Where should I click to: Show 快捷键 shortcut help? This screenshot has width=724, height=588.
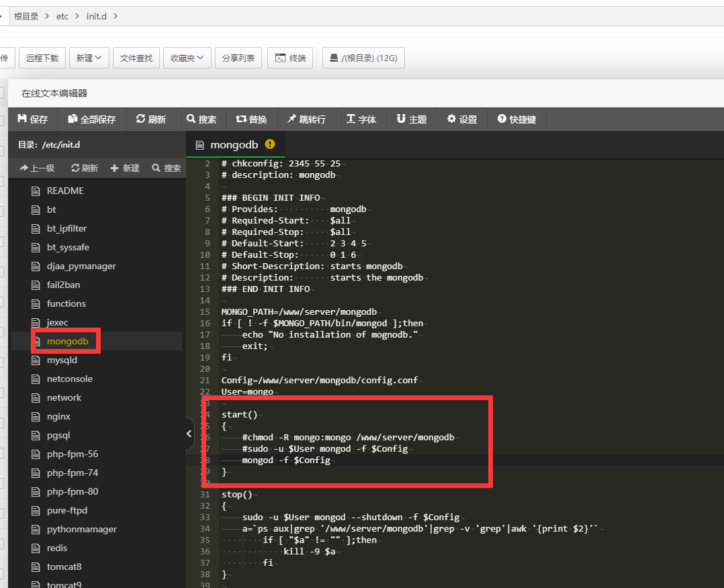point(516,119)
